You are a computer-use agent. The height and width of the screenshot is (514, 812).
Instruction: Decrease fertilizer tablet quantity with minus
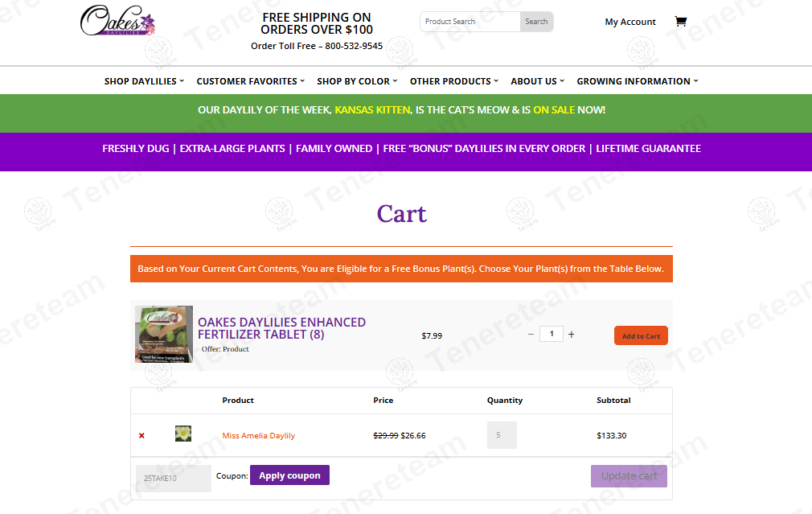(531, 334)
